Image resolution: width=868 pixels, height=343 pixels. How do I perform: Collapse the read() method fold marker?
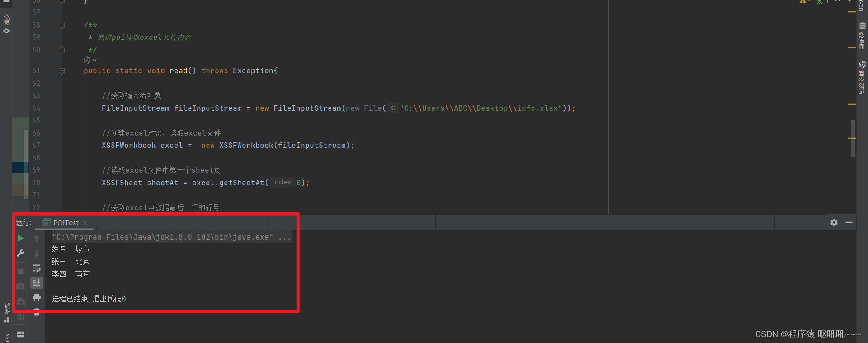[x=62, y=71]
